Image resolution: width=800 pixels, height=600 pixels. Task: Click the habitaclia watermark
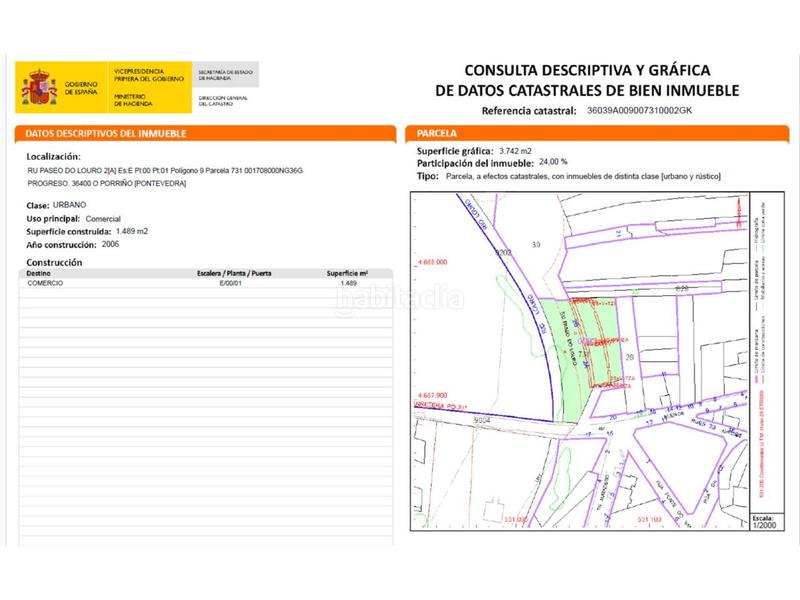pyautogui.click(x=400, y=298)
